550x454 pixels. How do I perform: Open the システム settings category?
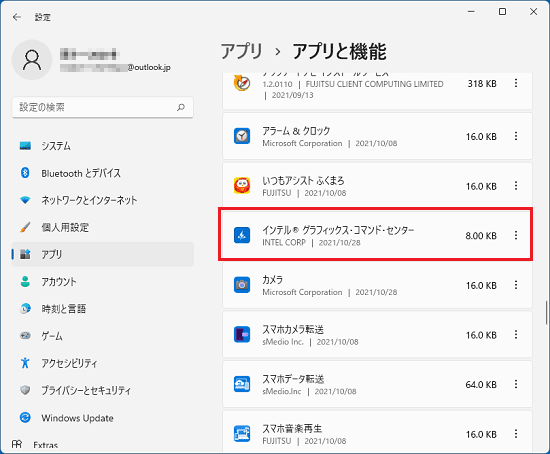tap(102, 146)
